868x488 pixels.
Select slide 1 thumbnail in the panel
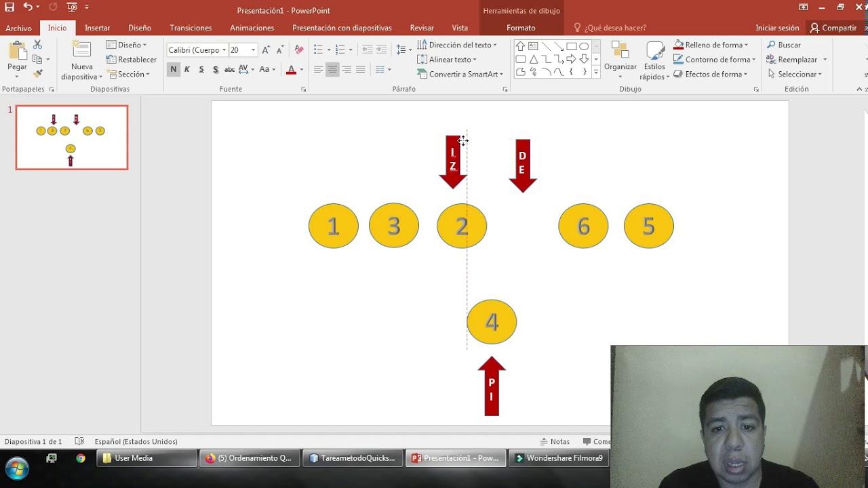(72, 137)
